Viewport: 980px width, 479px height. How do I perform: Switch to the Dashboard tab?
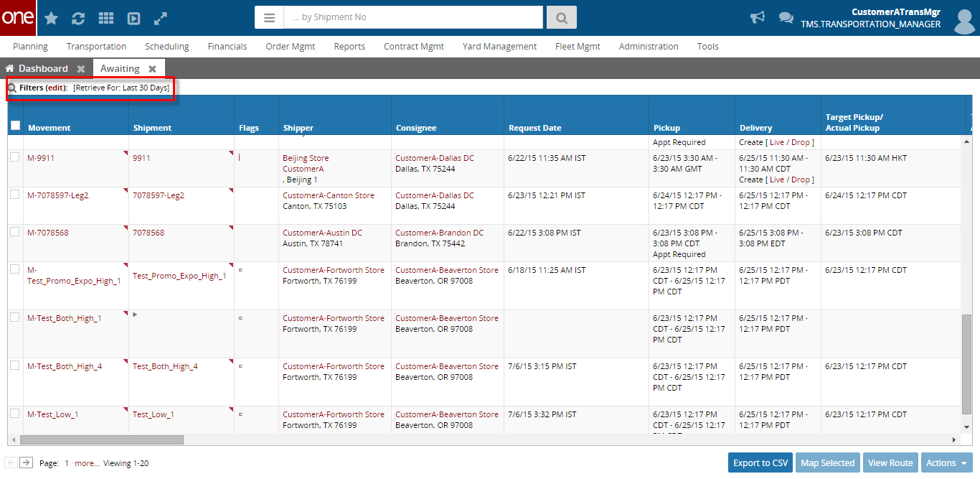click(42, 69)
